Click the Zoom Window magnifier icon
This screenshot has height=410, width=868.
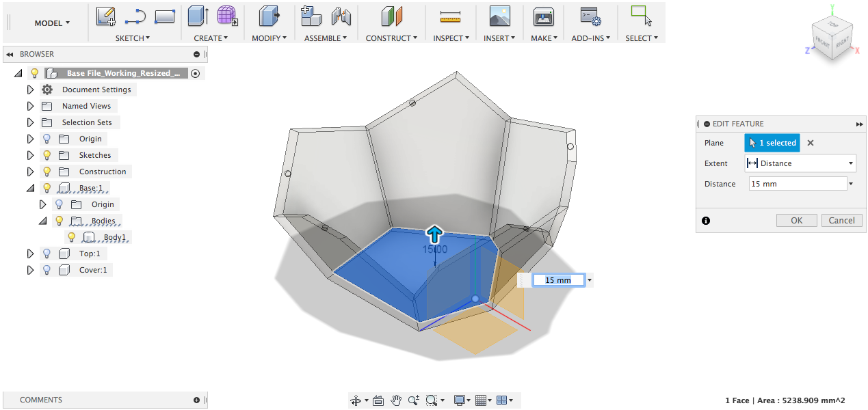click(x=431, y=400)
